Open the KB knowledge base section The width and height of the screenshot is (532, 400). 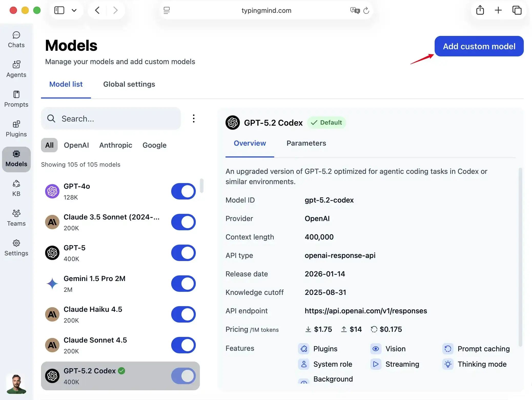[x=16, y=188]
